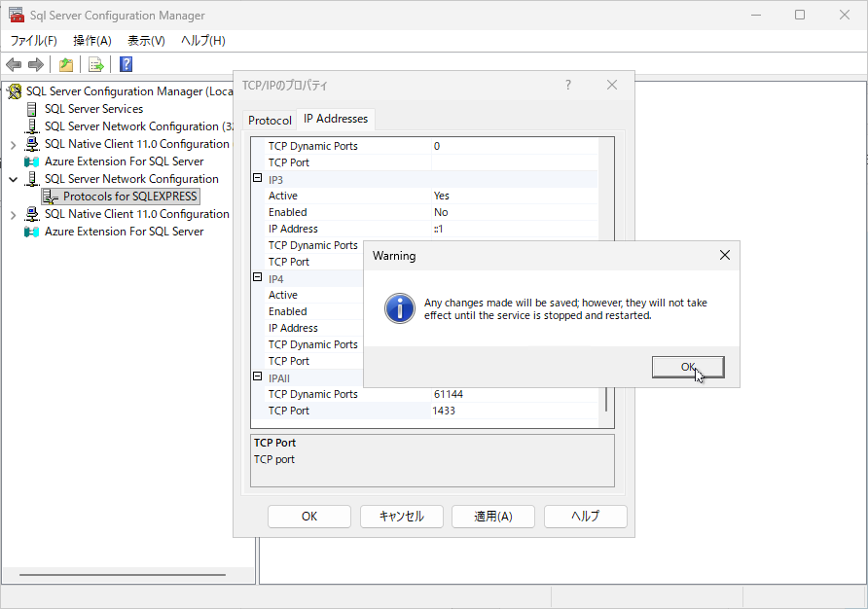Click the blue Help question mark toolbar icon
The image size is (868, 609).
(x=126, y=65)
